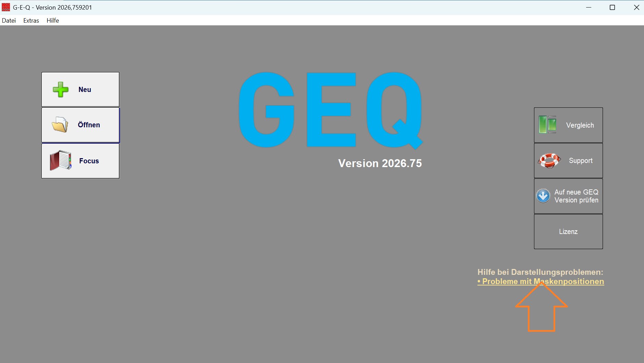Close the G-E-Q application window
The width and height of the screenshot is (644, 363).
636,7
